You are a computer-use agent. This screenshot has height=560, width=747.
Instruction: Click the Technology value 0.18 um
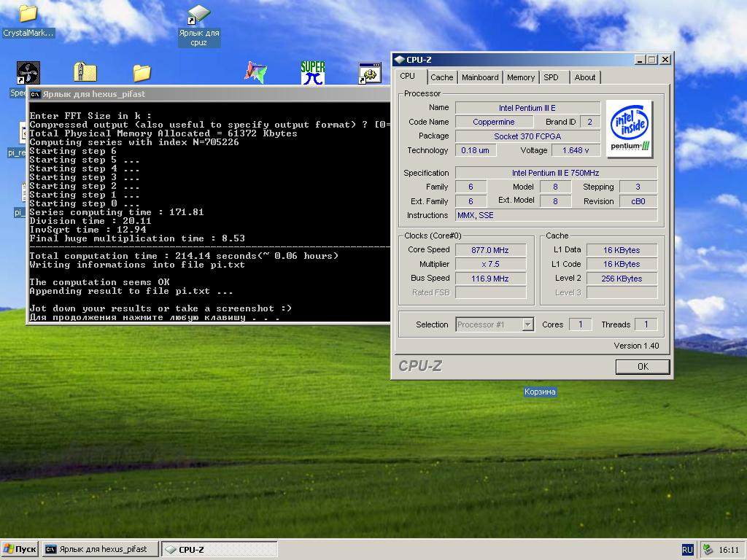click(x=475, y=150)
